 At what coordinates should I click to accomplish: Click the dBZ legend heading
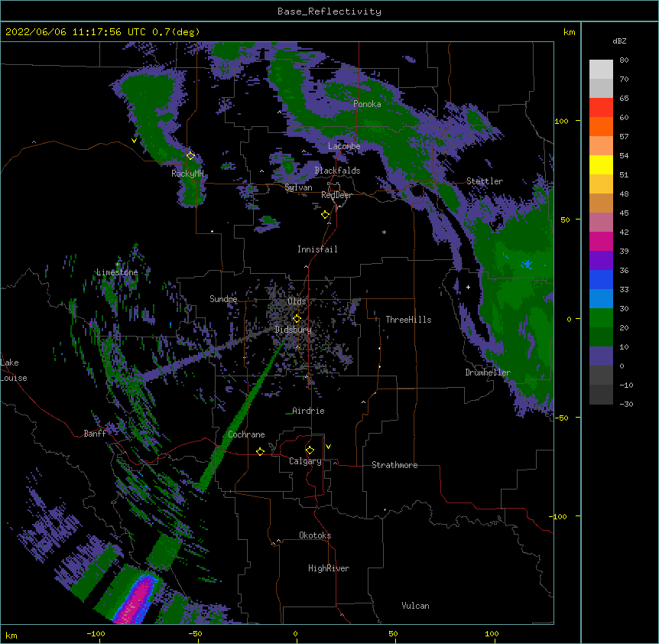619,41
